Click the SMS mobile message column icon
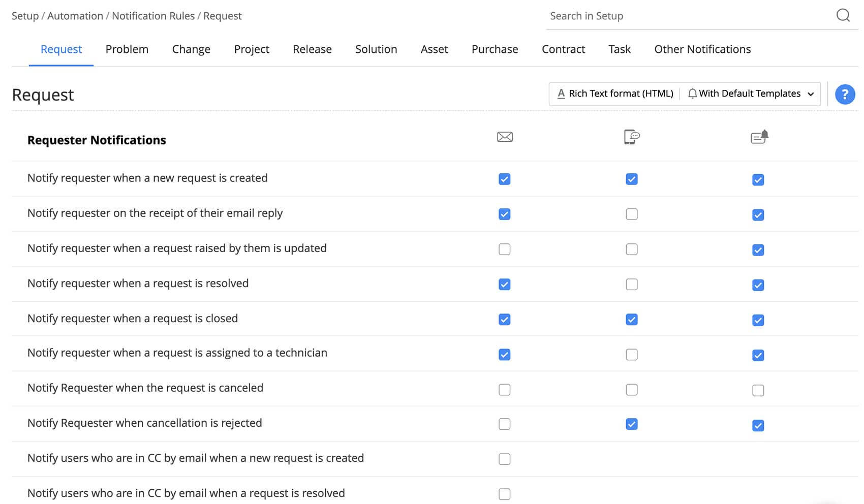Viewport: 864px width, 504px height. point(631,137)
